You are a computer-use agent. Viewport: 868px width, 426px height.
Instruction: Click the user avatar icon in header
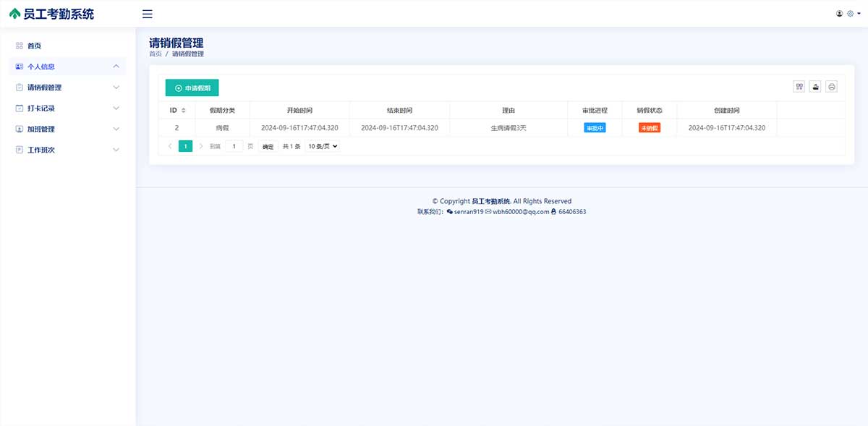[x=840, y=14]
